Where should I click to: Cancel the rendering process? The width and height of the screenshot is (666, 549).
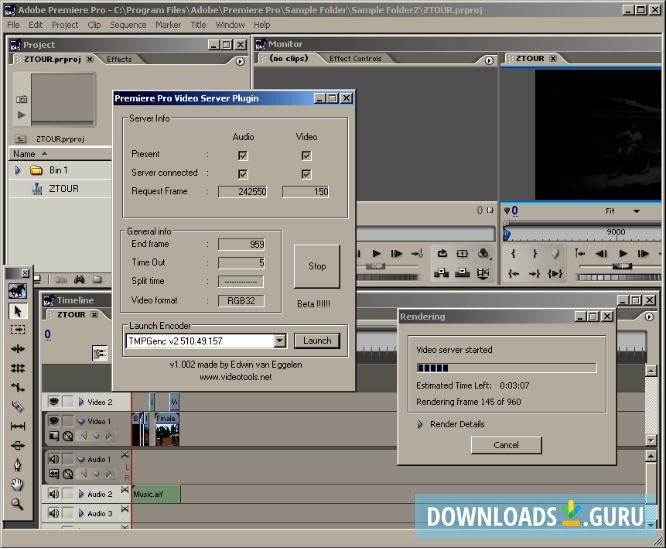point(506,445)
